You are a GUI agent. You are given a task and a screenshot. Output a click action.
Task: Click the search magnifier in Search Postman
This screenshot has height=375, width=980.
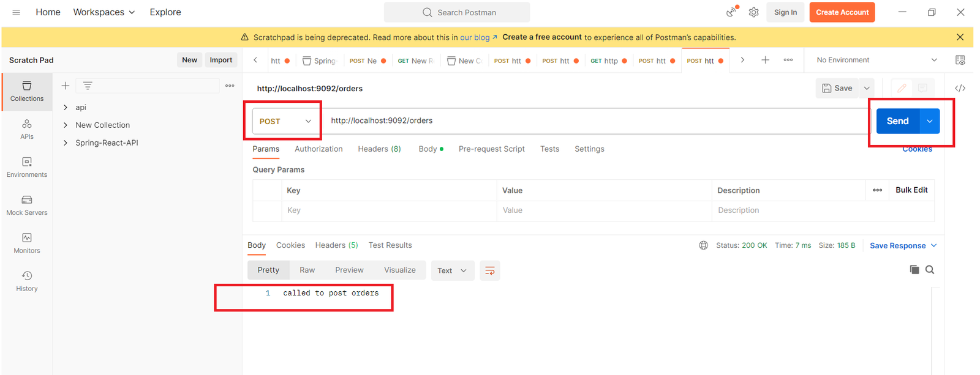click(428, 12)
